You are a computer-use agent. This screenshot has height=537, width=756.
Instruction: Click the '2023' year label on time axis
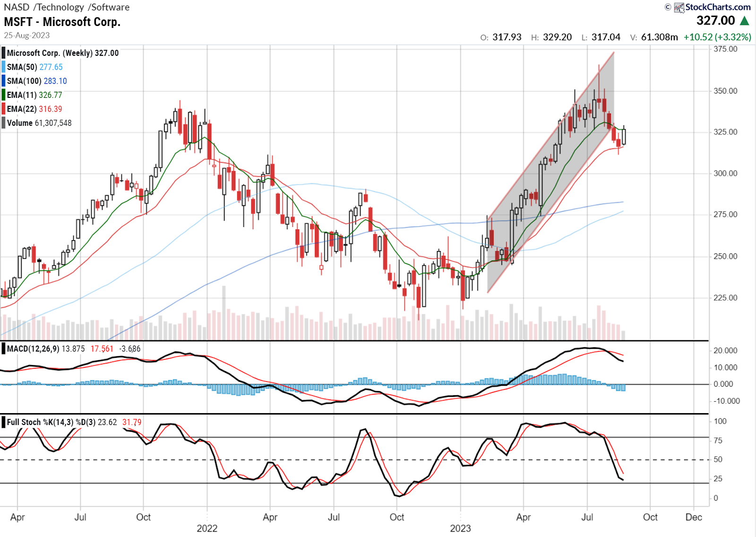[x=460, y=528]
